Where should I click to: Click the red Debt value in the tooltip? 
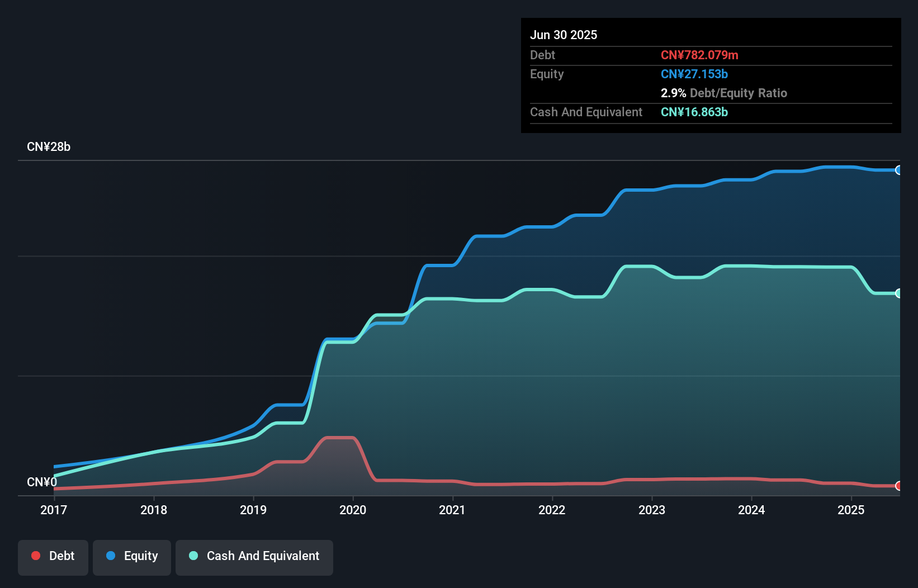pyautogui.click(x=700, y=55)
